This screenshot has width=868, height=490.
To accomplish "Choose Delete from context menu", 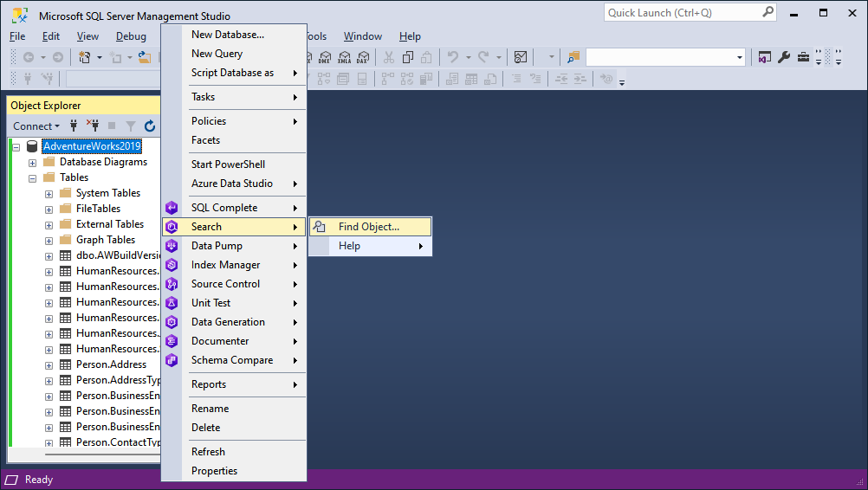I will pyautogui.click(x=234, y=428).
